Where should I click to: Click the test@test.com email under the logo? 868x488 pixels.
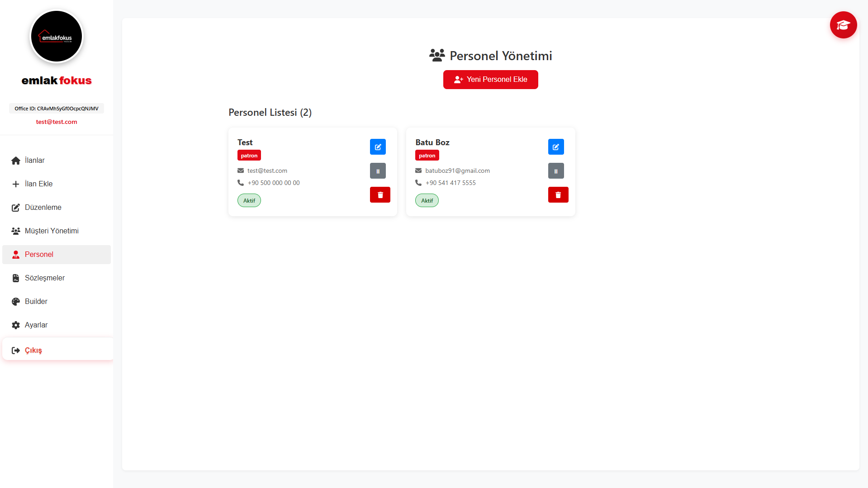pos(57,122)
